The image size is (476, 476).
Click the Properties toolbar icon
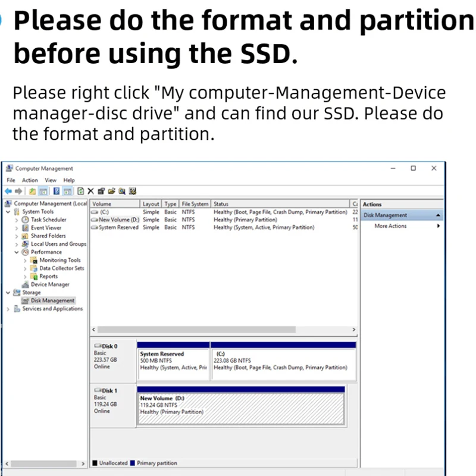101,191
